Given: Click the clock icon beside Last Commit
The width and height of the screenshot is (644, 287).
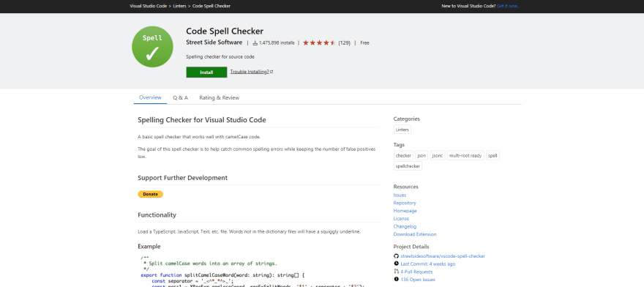Looking at the screenshot, I should click(396, 264).
